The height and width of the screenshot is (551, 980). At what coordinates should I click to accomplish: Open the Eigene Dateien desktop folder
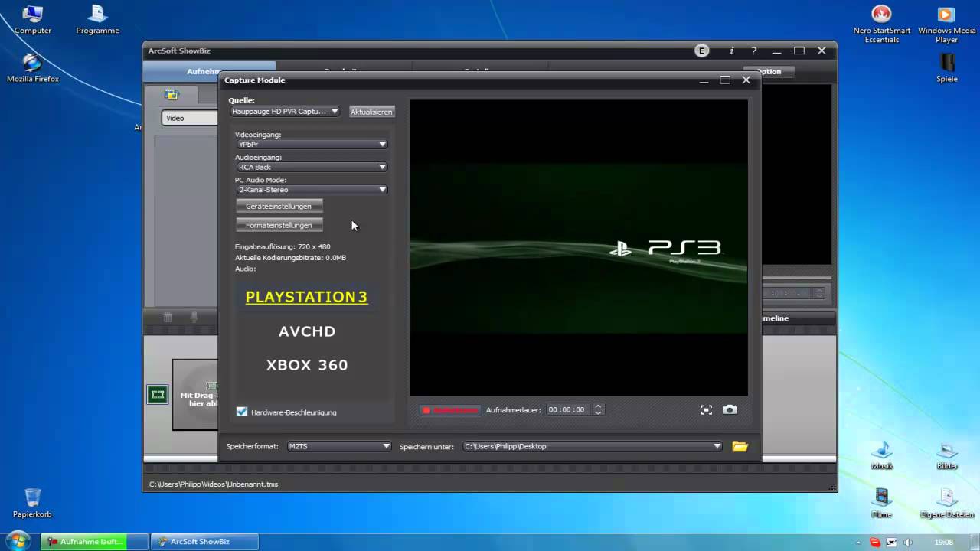pyautogui.click(x=948, y=503)
